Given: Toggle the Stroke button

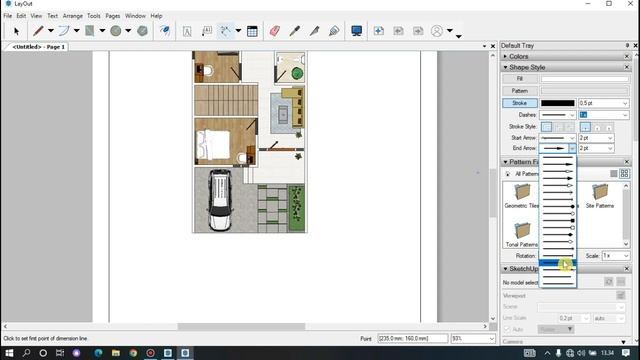Looking at the screenshot, I should (x=520, y=103).
